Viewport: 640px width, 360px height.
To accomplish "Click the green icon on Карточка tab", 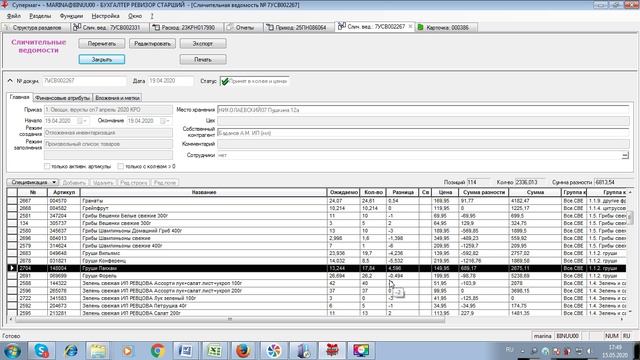I will [x=421, y=27].
